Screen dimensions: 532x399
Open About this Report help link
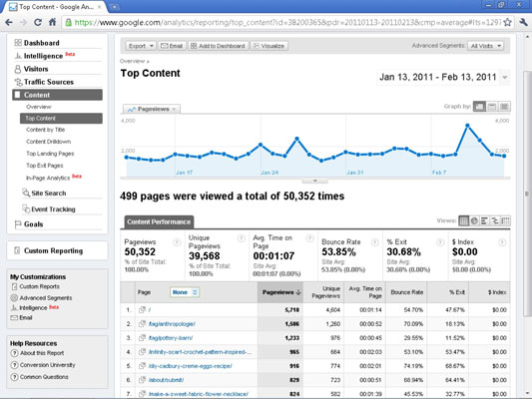click(x=42, y=353)
